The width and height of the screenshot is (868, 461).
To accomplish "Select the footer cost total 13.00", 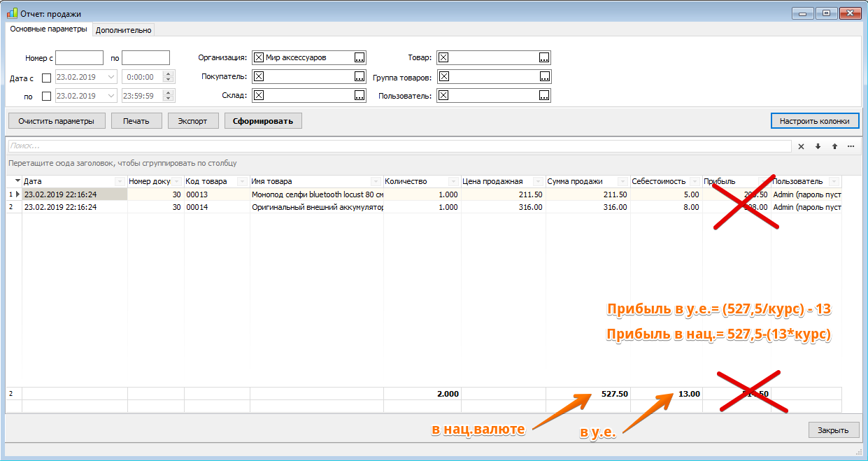I will [666, 394].
